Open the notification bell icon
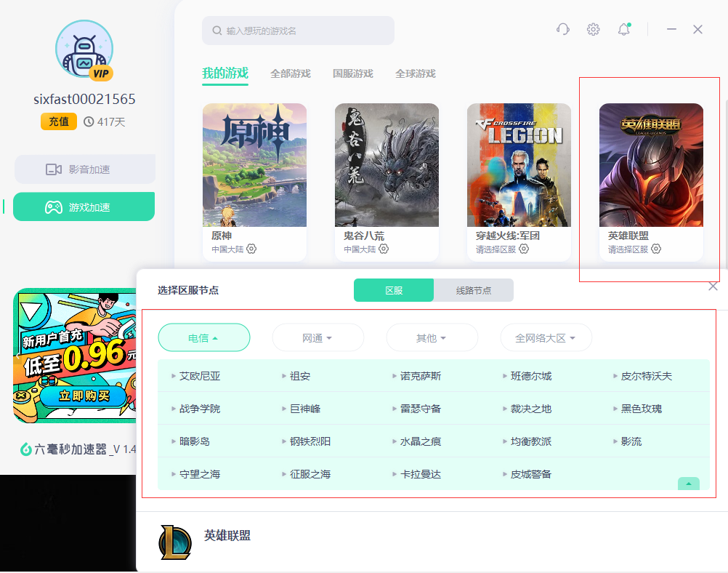This screenshot has height=573, width=728. [623, 29]
